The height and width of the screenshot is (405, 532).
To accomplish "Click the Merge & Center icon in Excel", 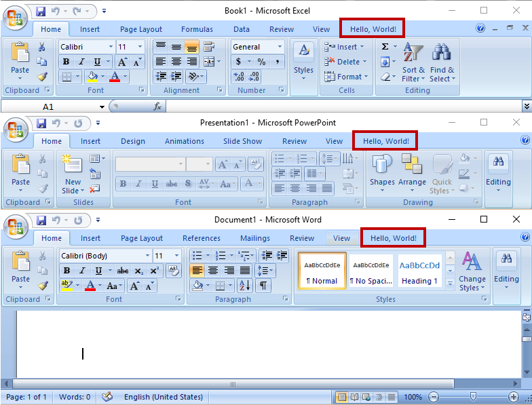I will [209, 62].
